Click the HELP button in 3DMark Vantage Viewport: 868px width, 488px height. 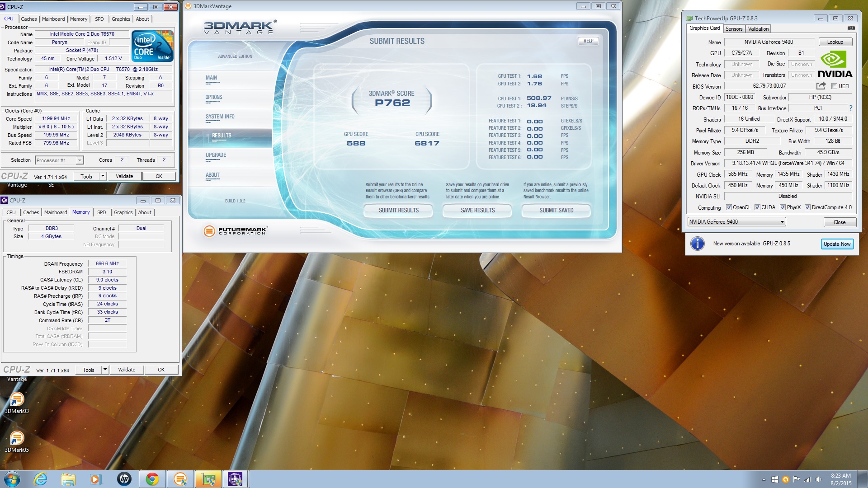(x=588, y=41)
